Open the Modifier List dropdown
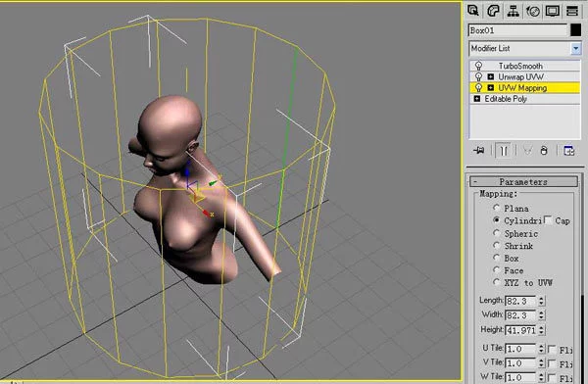The width and height of the screenshot is (588, 384). [x=575, y=48]
